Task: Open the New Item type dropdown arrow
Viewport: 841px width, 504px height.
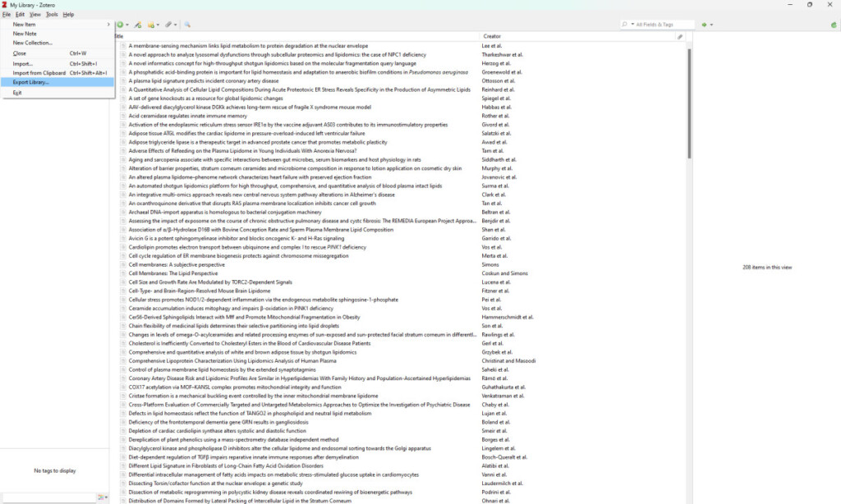Action: pos(128,25)
